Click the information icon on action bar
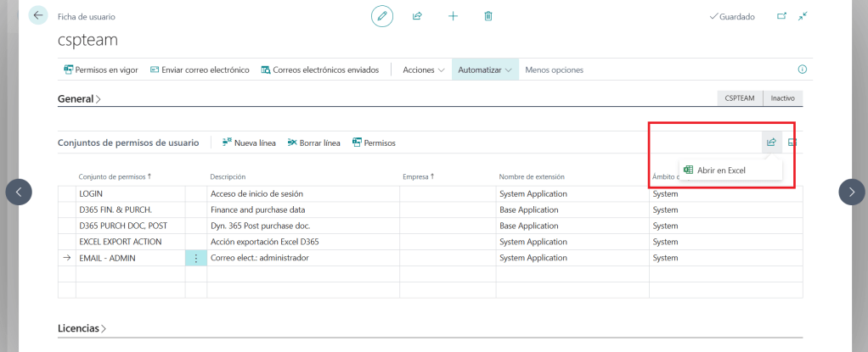Viewport: 868px width, 352px height. 802,70
